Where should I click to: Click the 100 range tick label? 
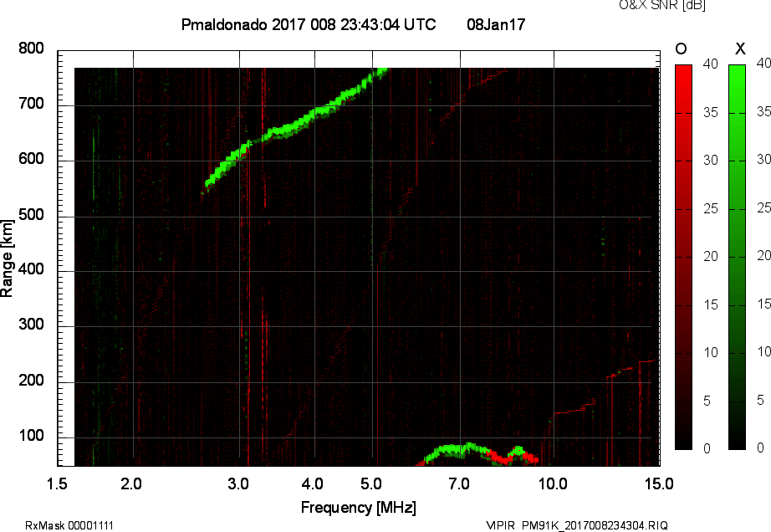[32, 436]
